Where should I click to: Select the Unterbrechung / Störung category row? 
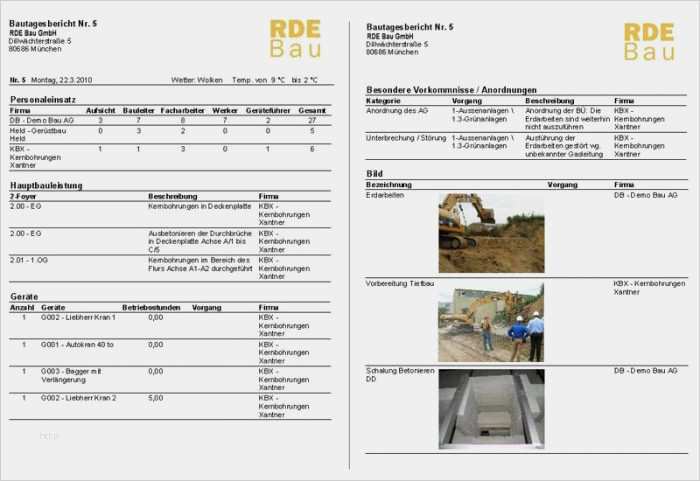pos(404,138)
